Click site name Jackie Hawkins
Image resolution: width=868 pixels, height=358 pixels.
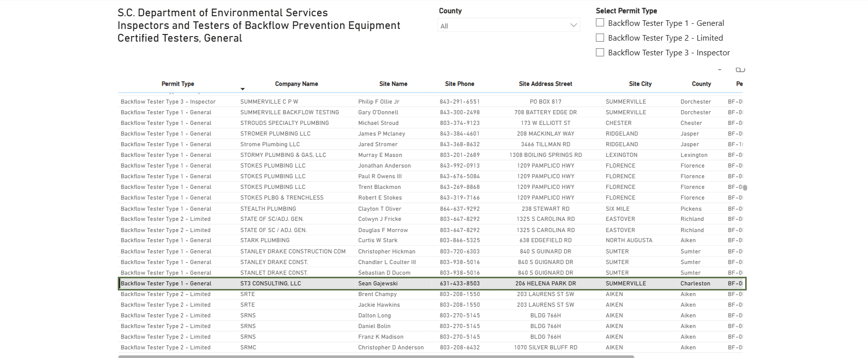click(x=379, y=305)
